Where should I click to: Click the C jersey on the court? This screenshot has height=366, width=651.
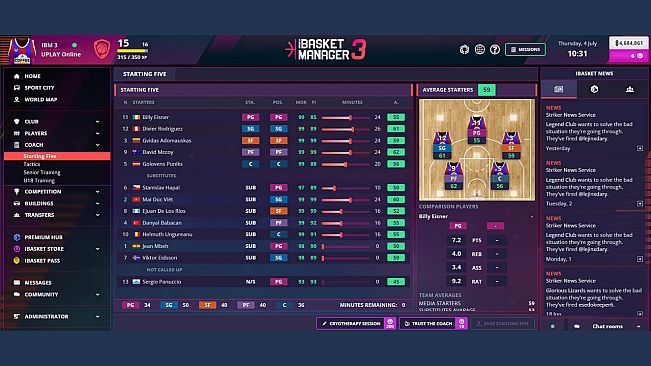500,176
